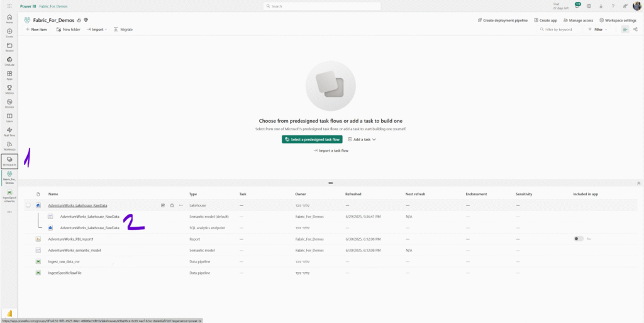This screenshot has width=644, height=323.
Task: Click the Filter by keyword field
Action: [560, 30]
